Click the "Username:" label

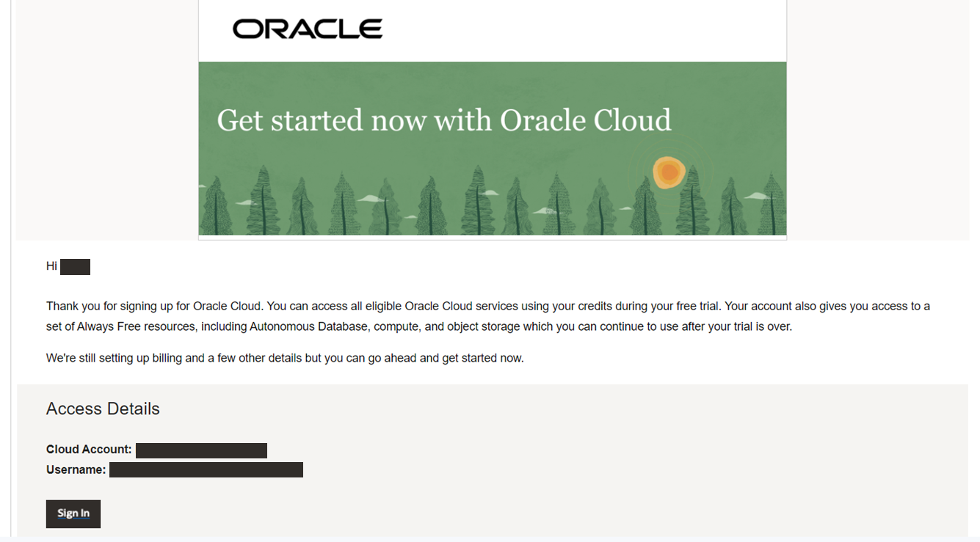(76, 469)
